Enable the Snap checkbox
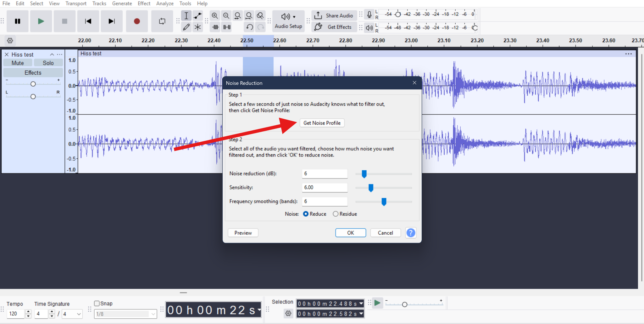Image resolution: width=644 pixels, height=324 pixels. 97,303
